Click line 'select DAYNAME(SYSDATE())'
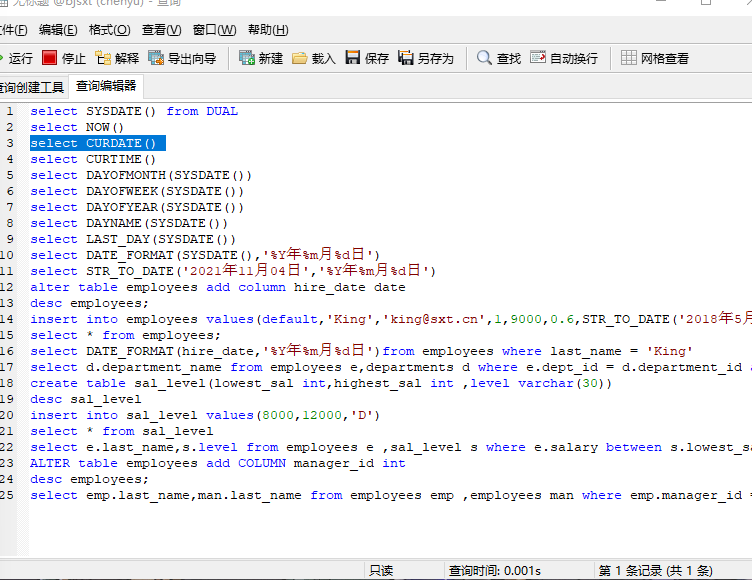 (129, 223)
